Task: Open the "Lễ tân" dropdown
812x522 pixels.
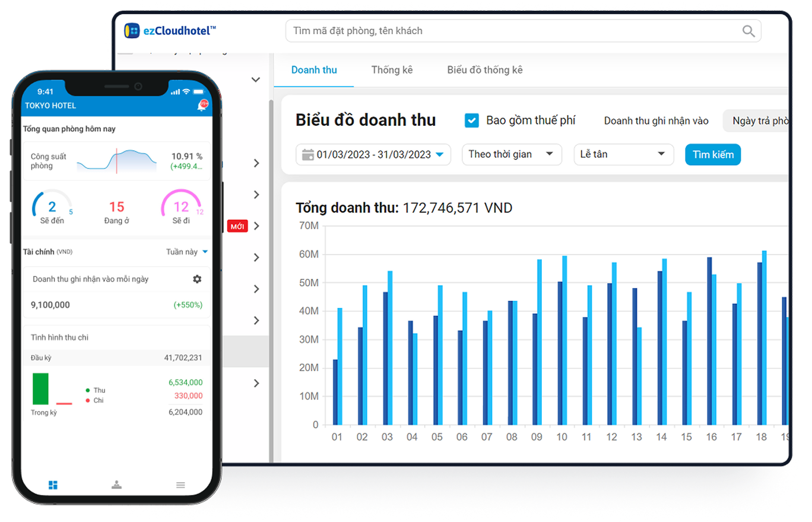Action: (623, 154)
